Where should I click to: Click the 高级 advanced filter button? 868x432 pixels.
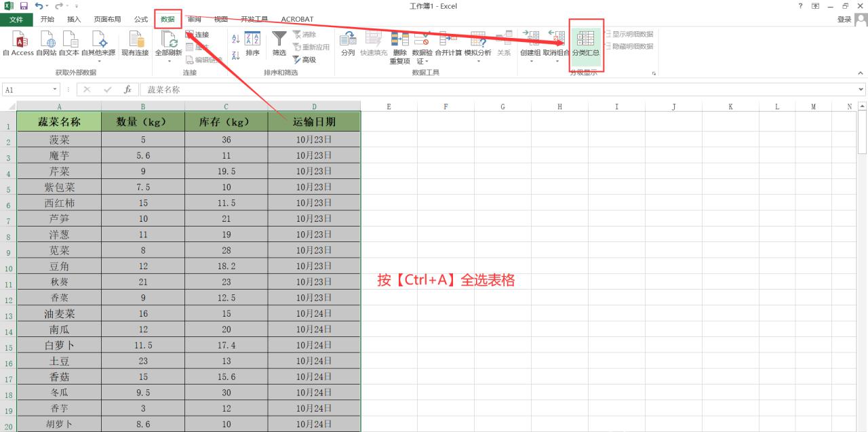(x=304, y=60)
